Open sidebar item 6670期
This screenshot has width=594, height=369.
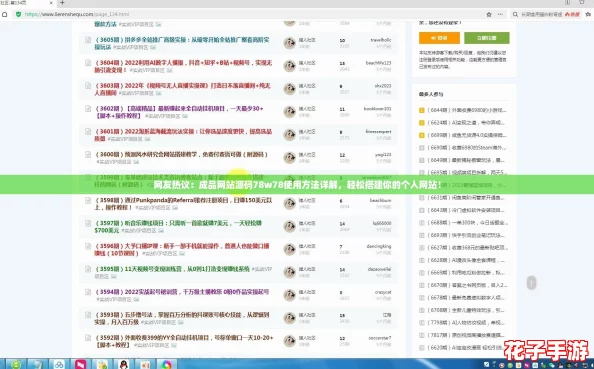466,285
